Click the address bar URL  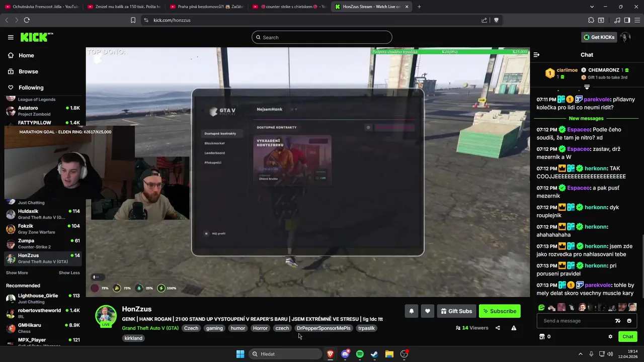[x=172, y=20]
